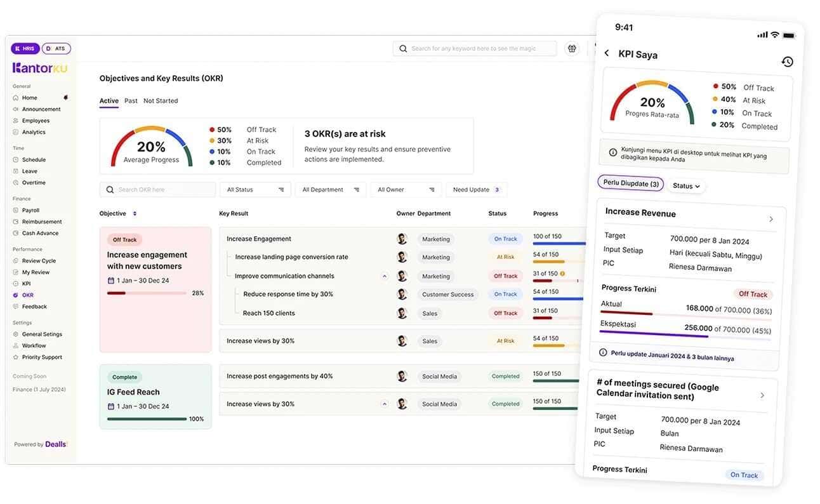The image size is (820, 504).
Task: Click the Workflow settings icon
Action: (16, 346)
